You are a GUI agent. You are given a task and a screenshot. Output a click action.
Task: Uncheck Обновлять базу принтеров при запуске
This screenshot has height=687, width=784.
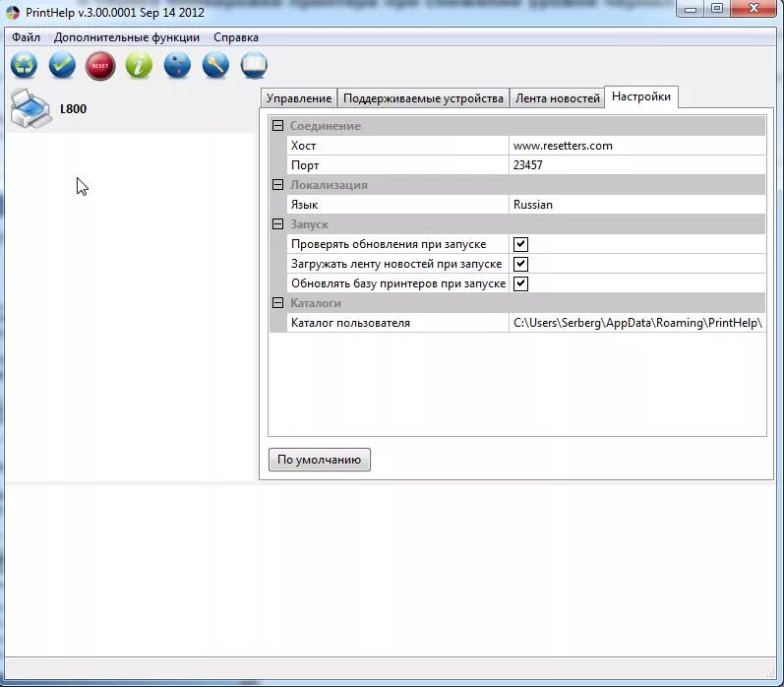520,283
